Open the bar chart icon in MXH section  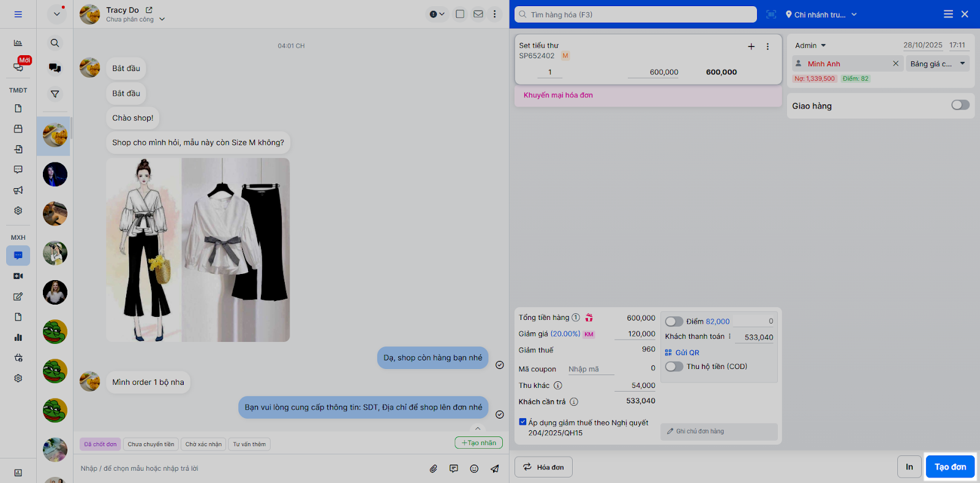coord(18,337)
